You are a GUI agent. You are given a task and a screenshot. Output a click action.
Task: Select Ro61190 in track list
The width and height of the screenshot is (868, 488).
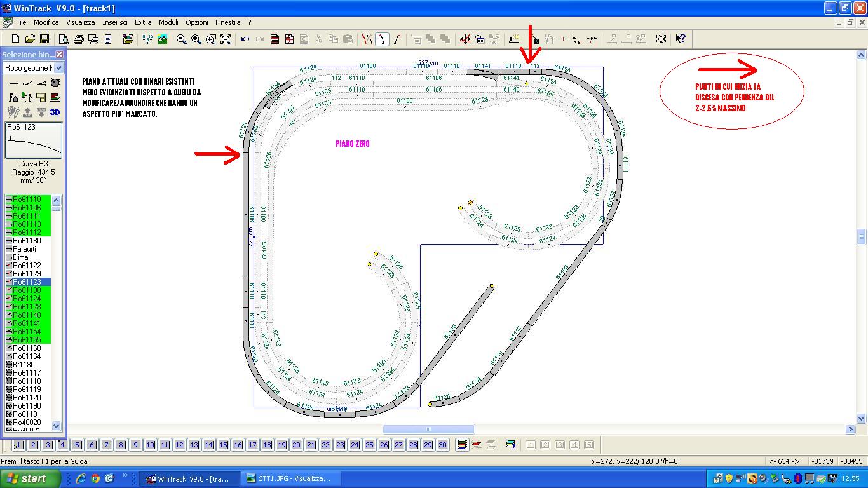coord(28,406)
